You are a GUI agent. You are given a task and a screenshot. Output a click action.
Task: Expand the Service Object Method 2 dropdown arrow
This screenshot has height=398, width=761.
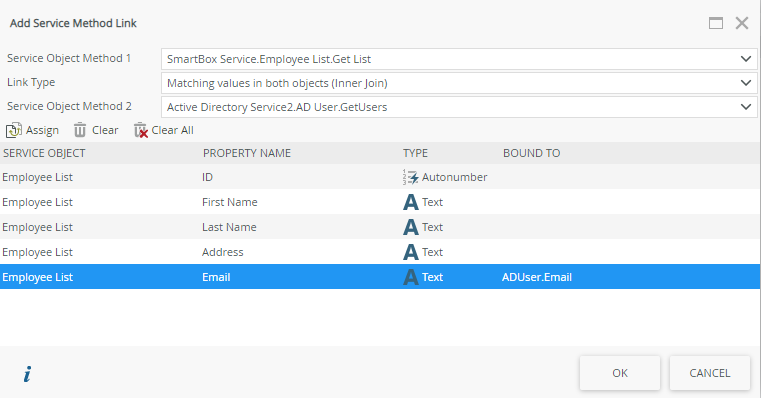pyautogui.click(x=746, y=107)
